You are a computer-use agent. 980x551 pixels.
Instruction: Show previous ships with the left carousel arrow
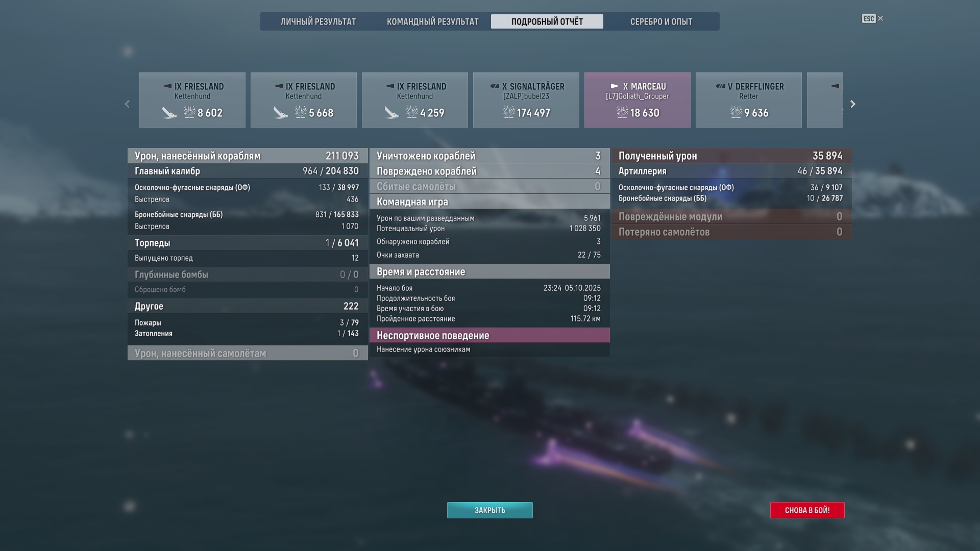pyautogui.click(x=127, y=104)
